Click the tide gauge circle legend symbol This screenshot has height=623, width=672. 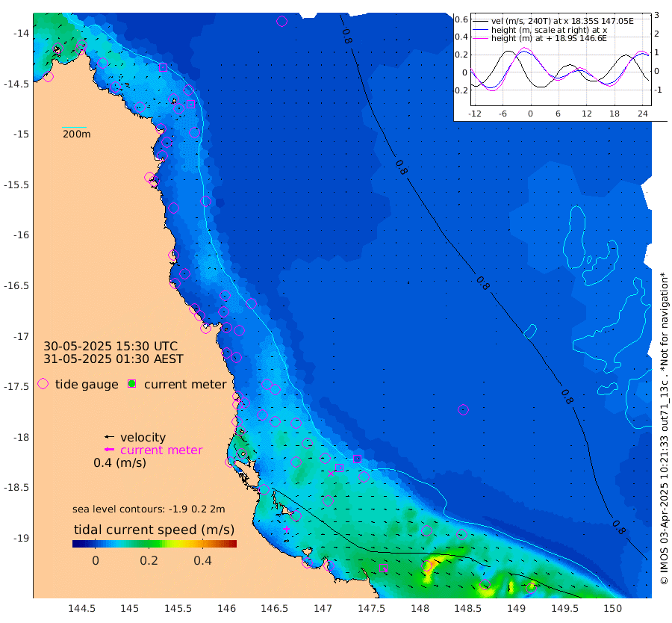pos(43,384)
